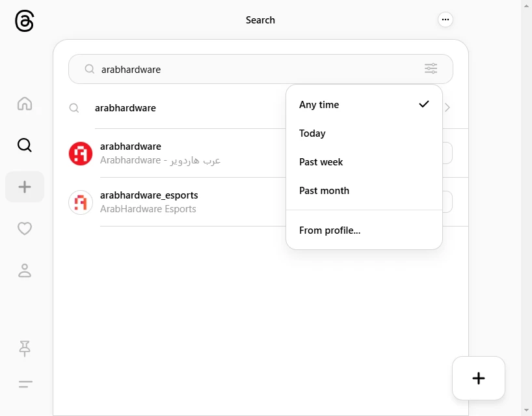
Task: Choose the Today time filter
Action: 364,133
